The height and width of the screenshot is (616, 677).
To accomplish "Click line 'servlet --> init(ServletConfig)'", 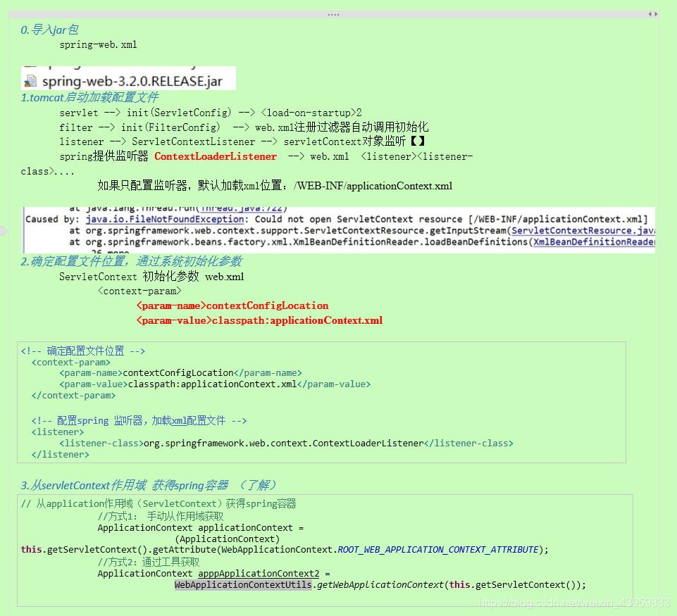I will 145,113.
